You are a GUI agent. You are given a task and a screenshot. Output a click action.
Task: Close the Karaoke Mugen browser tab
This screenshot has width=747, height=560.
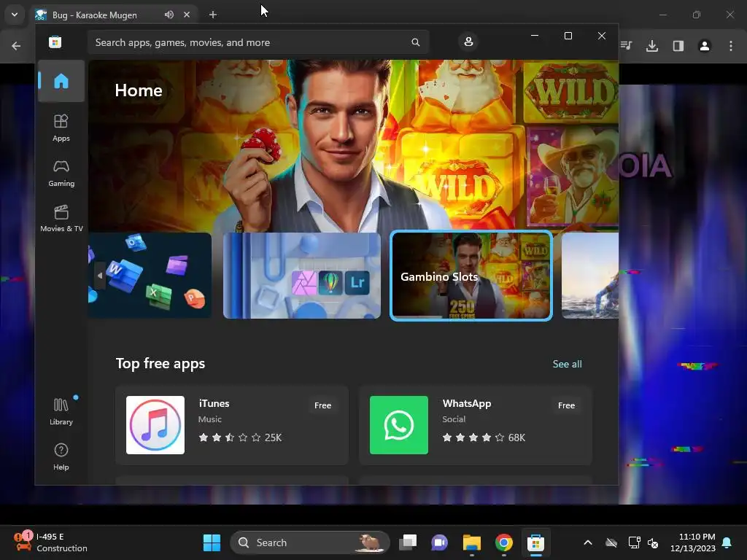[187, 15]
